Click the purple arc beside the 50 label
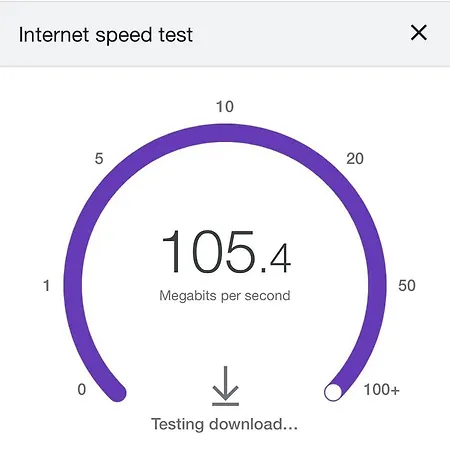The width and height of the screenshot is (450, 450). point(377,286)
